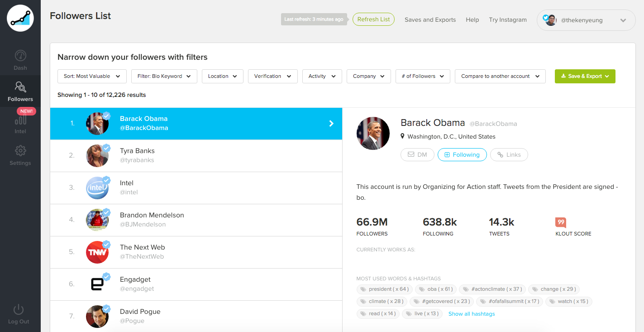This screenshot has width=644, height=332.
Task: Click the Refresh List button
Action: 373,19
